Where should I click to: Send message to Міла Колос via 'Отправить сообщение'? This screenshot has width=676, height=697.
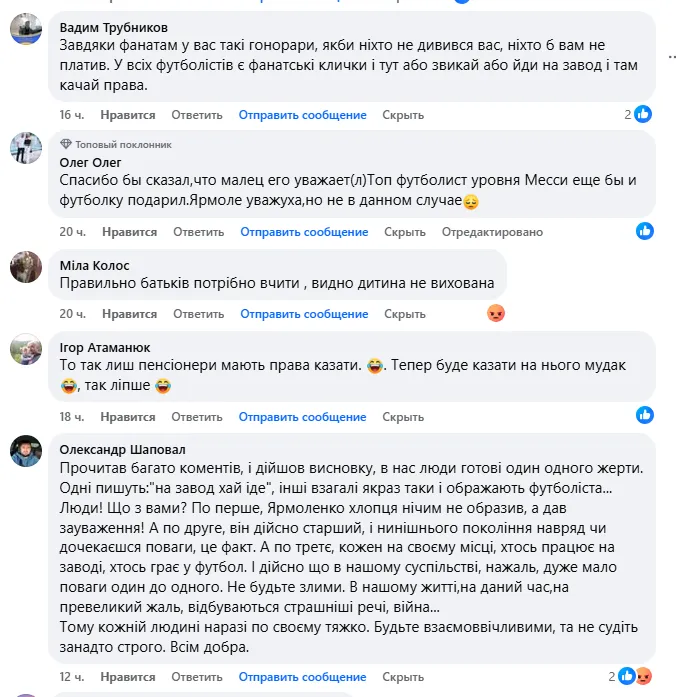coord(304,314)
